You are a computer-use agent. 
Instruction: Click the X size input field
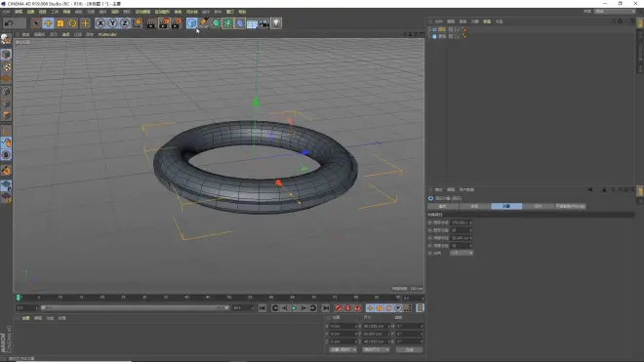[x=377, y=326]
